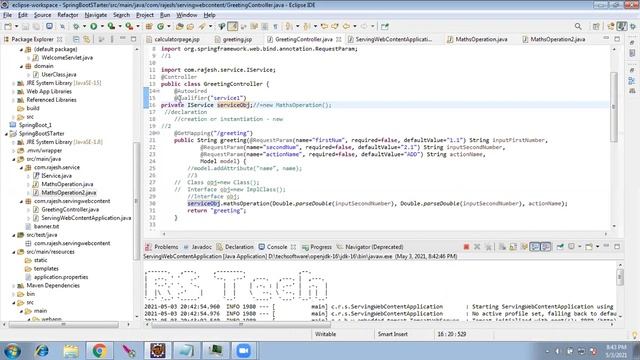Toggle Scroll Lock in the Console toolbar

(x=513, y=247)
